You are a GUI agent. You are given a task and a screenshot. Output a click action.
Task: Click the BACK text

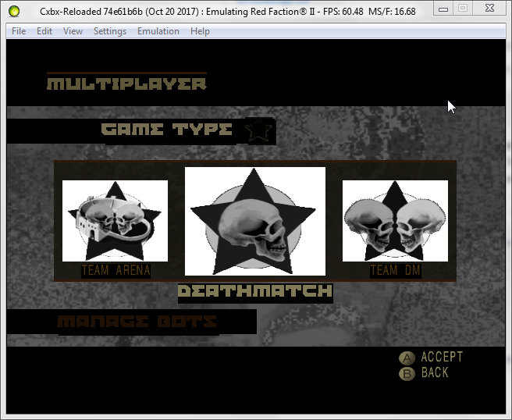tap(435, 372)
